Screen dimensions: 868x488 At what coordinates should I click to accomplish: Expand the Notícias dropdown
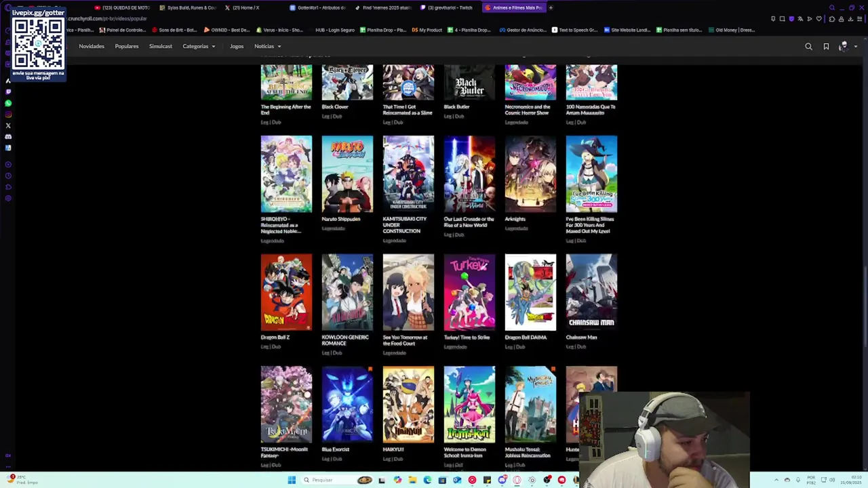[x=267, y=46]
